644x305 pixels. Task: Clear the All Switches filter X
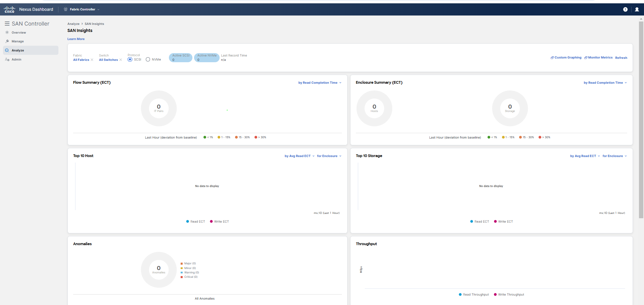(x=121, y=60)
